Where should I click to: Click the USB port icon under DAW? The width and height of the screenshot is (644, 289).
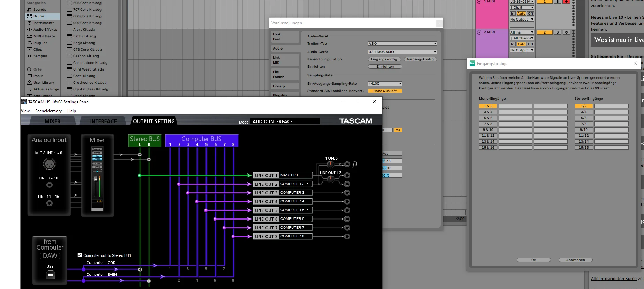point(50,275)
